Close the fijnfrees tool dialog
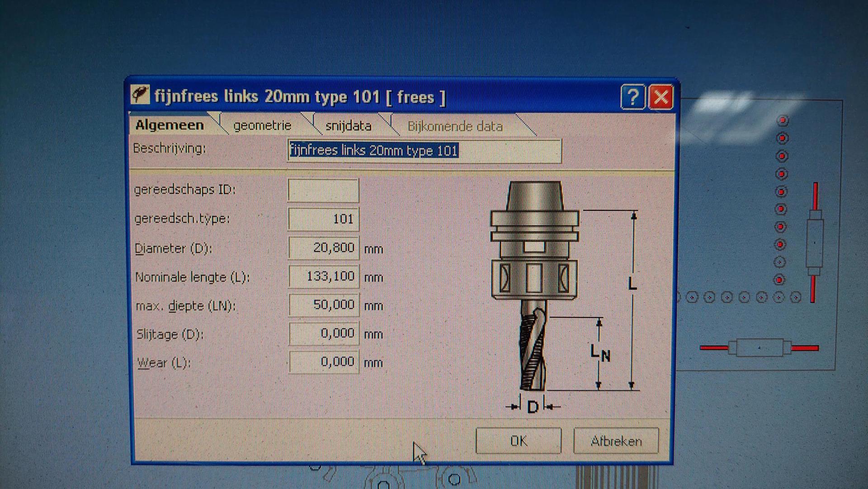Screen dimensions: 868x489 coord(661,97)
